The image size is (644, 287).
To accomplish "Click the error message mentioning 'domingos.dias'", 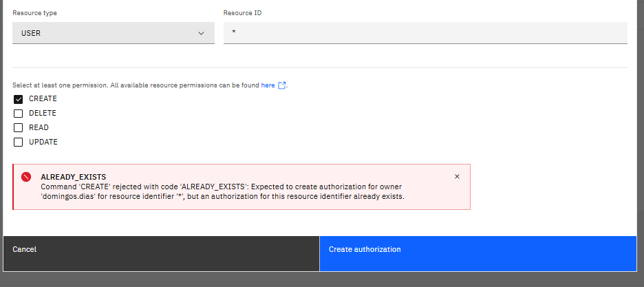I will point(223,192).
